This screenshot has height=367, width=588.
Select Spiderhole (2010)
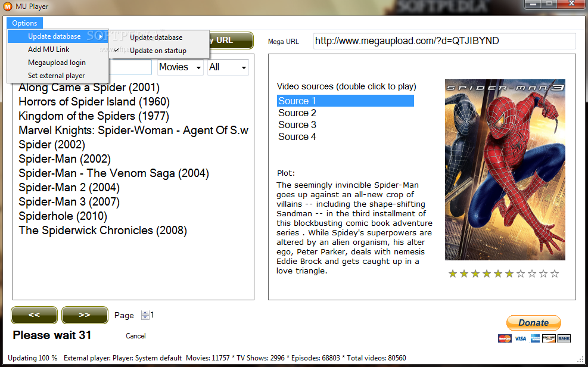pos(63,216)
